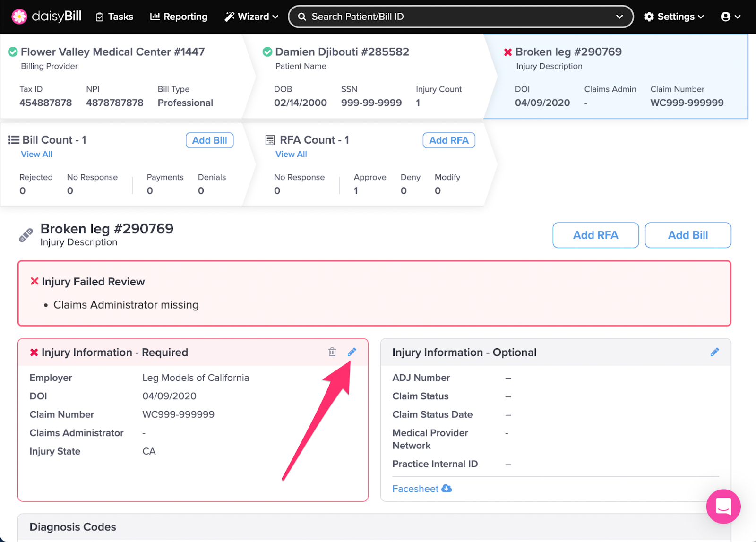Click the large Add Bill button
The width and height of the screenshot is (756, 542).
[x=687, y=235]
